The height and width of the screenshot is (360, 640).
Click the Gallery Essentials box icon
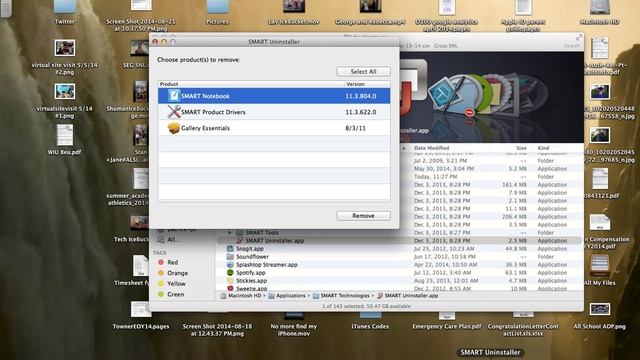(174, 128)
